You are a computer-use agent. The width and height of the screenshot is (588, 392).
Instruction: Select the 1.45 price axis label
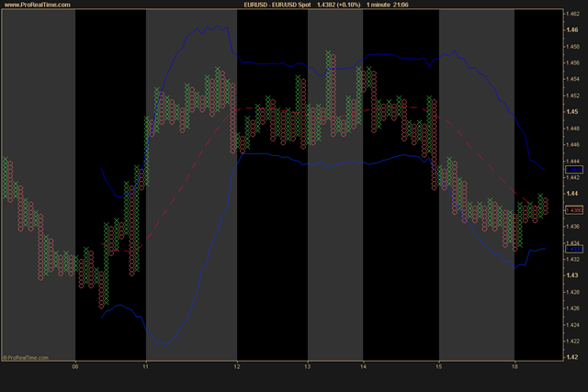pyautogui.click(x=572, y=112)
